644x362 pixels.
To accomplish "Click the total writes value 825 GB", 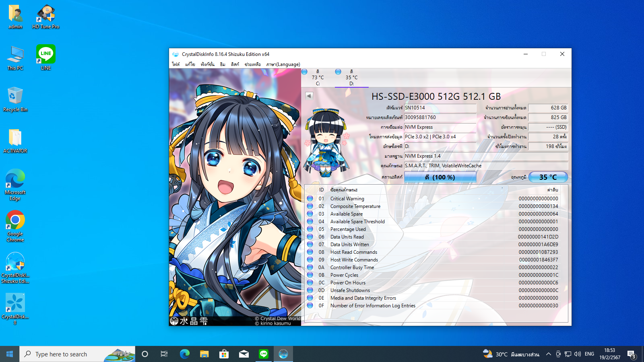I will click(x=548, y=117).
